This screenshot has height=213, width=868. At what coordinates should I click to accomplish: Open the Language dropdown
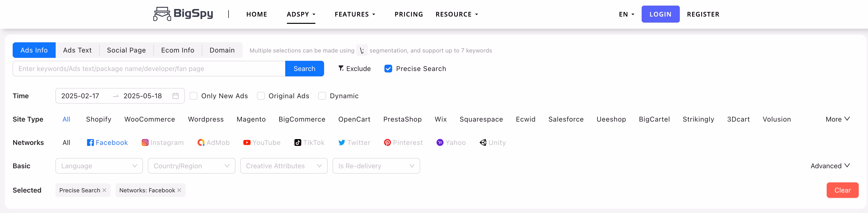(99, 166)
